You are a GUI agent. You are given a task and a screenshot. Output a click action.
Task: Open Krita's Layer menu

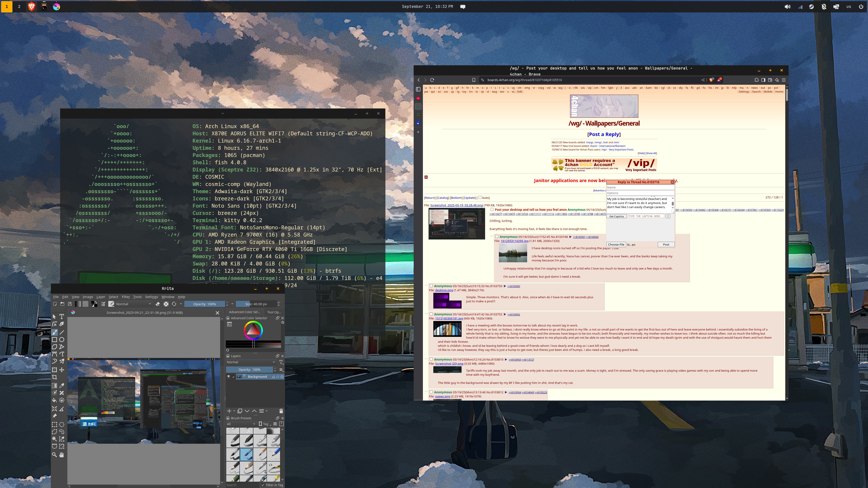(x=101, y=297)
